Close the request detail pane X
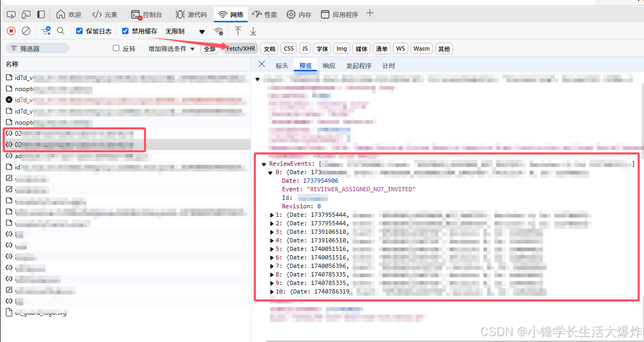The height and width of the screenshot is (342, 644). click(x=261, y=64)
